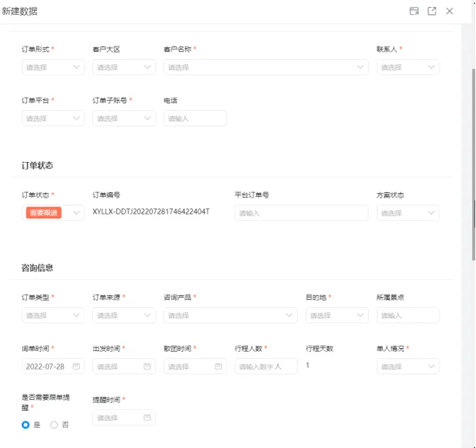Click the 平台订单号 input field
Screen dimensions: 476x448
click(x=302, y=213)
